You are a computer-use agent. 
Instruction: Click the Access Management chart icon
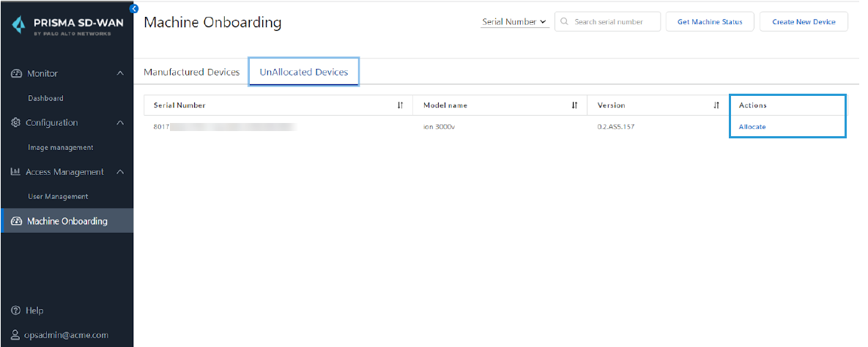[15, 172]
